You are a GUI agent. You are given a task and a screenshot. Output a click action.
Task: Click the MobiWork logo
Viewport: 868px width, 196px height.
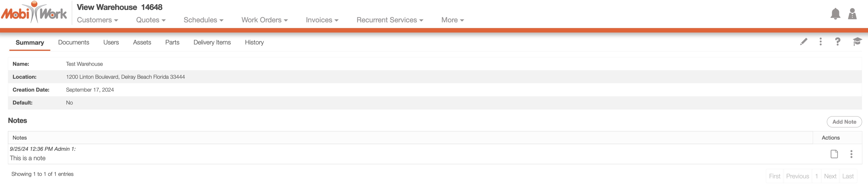click(x=34, y=12)
